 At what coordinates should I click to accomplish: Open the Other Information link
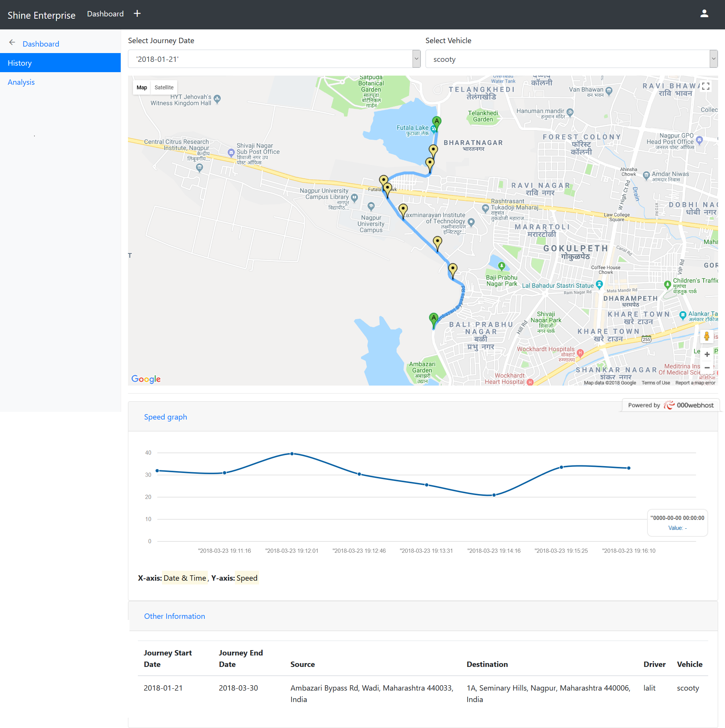coord(174,616)
